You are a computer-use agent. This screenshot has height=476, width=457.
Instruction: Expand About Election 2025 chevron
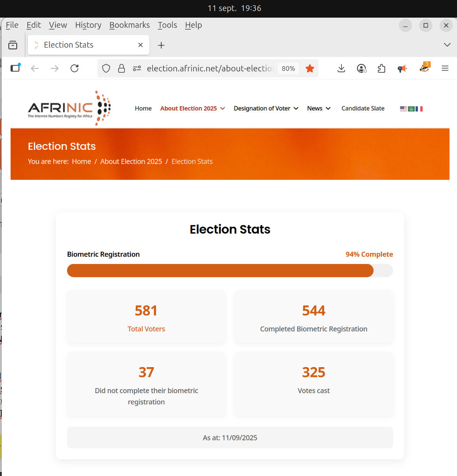tap(223, 108)
